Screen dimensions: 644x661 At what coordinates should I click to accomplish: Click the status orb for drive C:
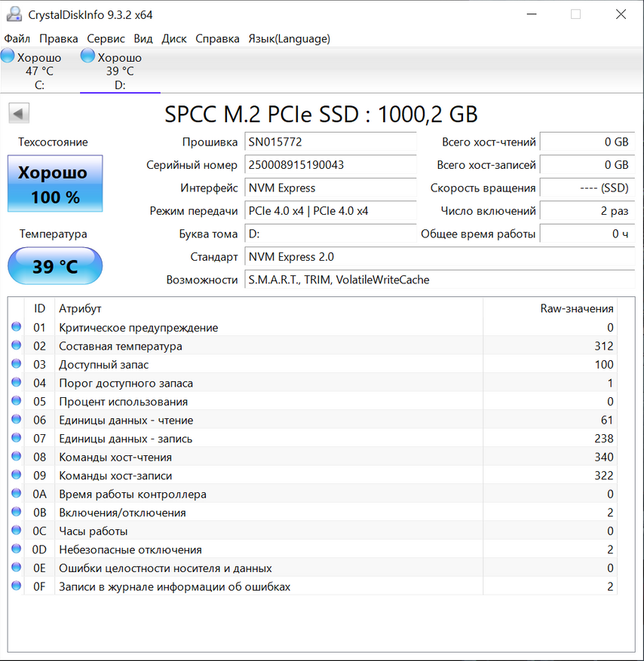[8, 56]
